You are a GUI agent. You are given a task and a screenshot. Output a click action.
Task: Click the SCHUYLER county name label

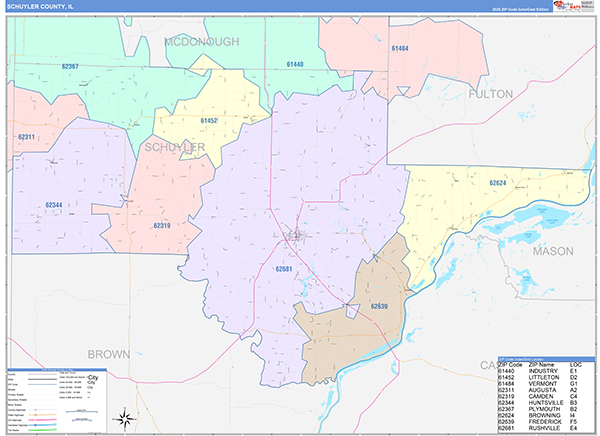coord(175,147)
